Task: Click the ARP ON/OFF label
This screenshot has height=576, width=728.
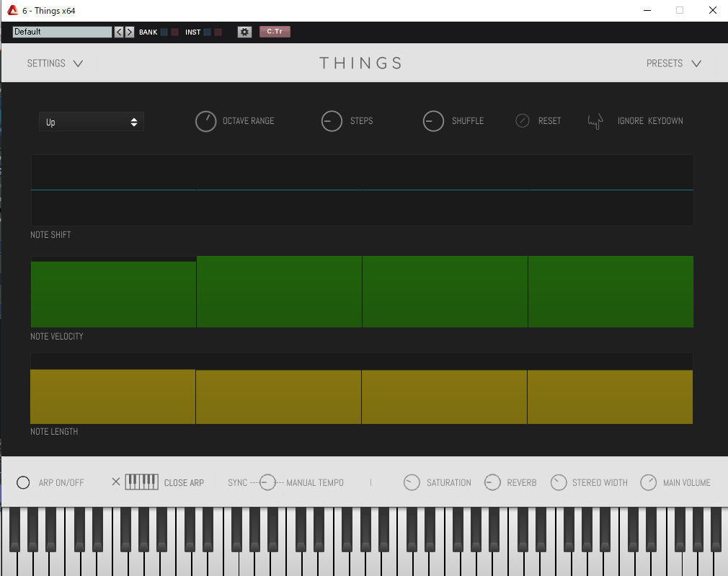Action: 61,482
